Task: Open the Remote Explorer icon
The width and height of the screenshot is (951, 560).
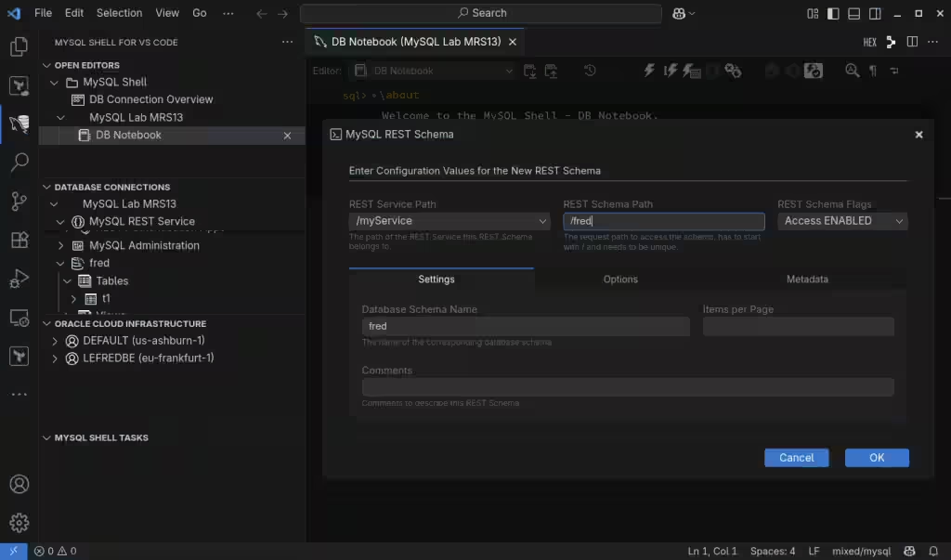Action: pos(19,318)
